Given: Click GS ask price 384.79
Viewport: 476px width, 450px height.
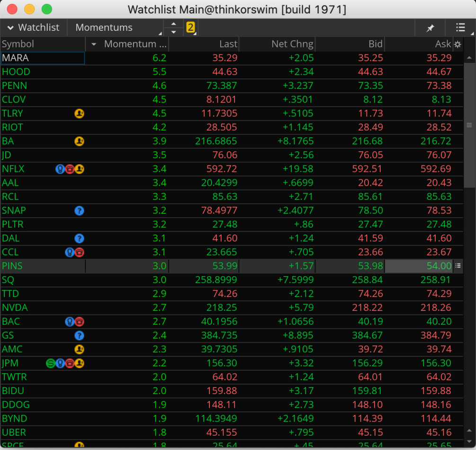Looking at the screenshot, I should pos(436,335).
